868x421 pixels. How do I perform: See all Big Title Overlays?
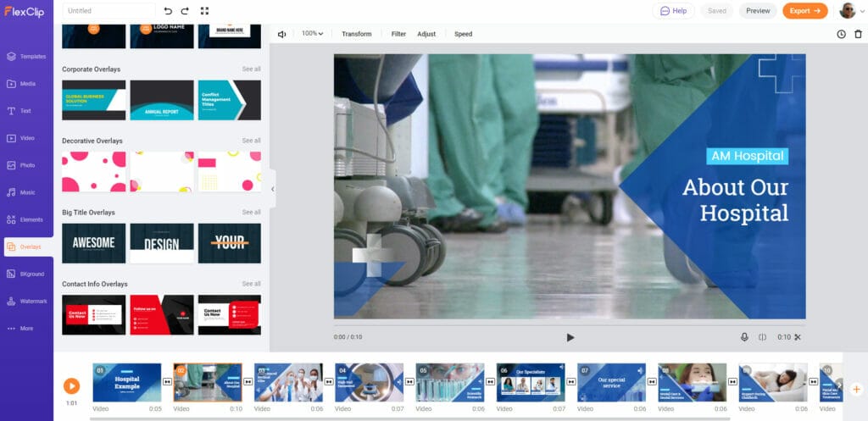251,213
